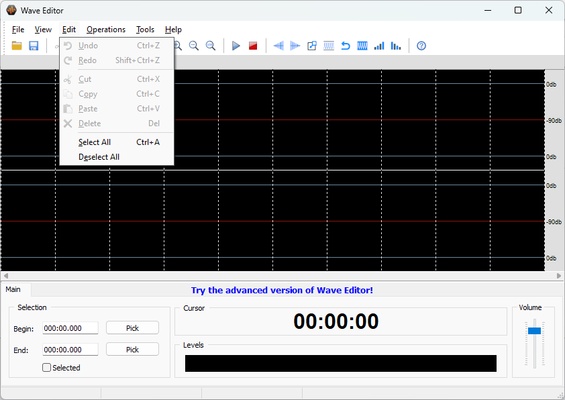
Task: Click the greyed Copy menu entry
Action: (x=117, y=94)
